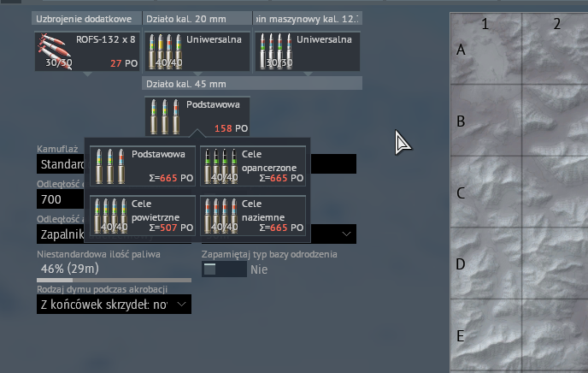
Task: Pick the Cele powietrzne ammo belt
Action: pos(142,215)
